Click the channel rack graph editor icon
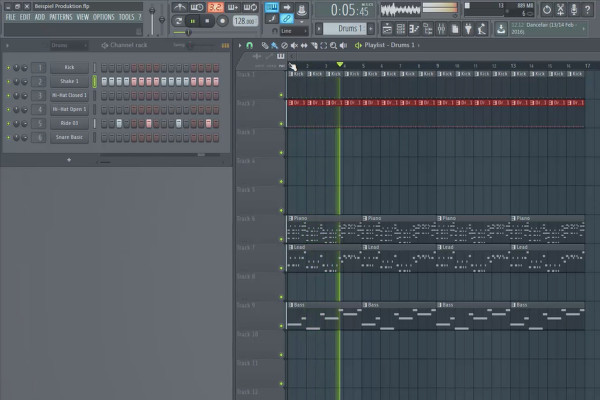Viewport: 600px width, 400px height. (225, 45)
